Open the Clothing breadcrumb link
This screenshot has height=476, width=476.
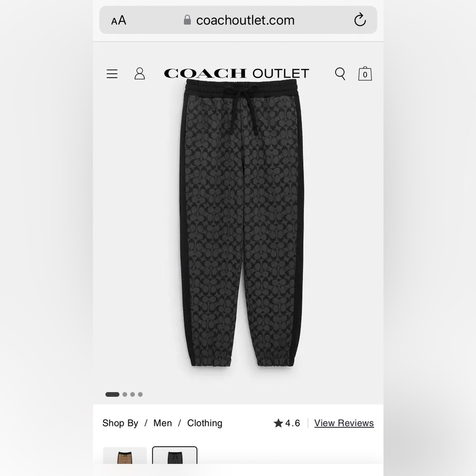coord(205,423)
